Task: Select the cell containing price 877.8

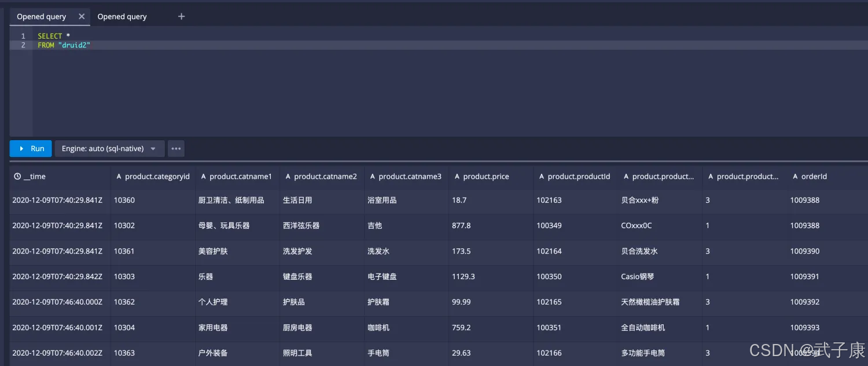Action: 461,226
